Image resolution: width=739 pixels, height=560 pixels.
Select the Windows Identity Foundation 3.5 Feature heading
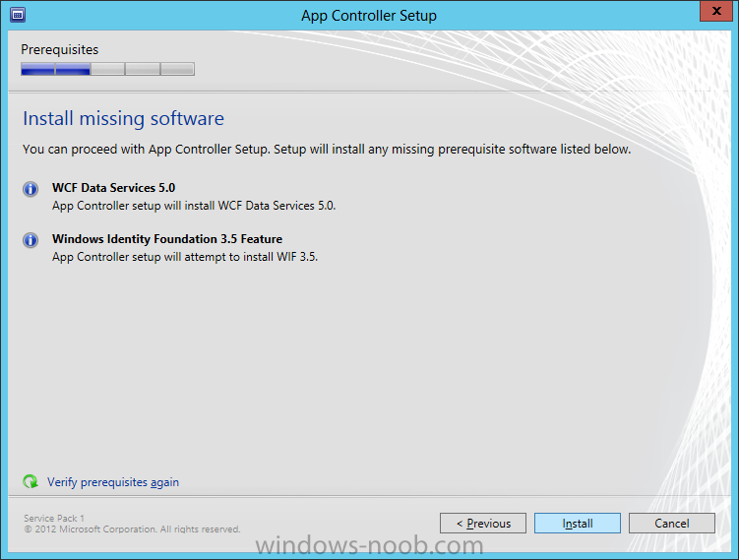tap(167, 239)
